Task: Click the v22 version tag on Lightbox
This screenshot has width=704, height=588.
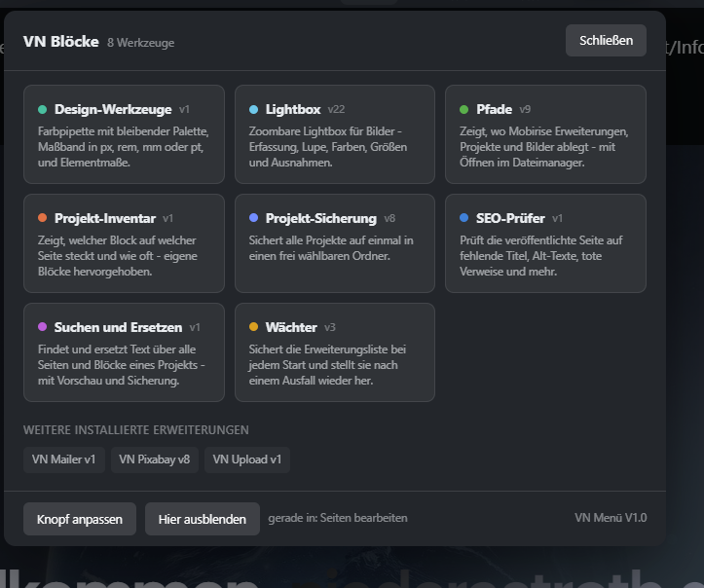Action: (x=336, y=110)
